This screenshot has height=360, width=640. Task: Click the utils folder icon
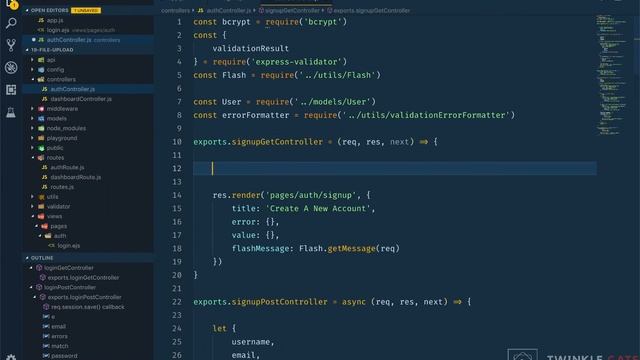tap(41, 197)
